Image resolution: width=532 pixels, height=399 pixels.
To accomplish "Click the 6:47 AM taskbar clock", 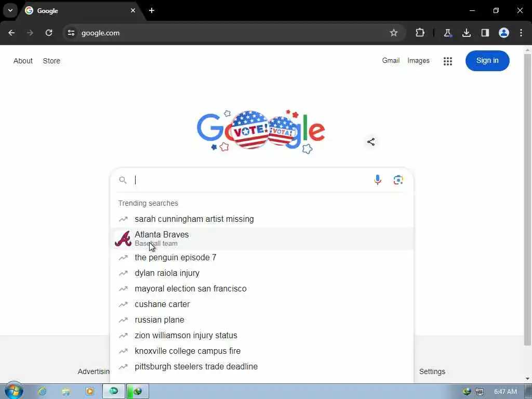I will click(x=505, y=392).
